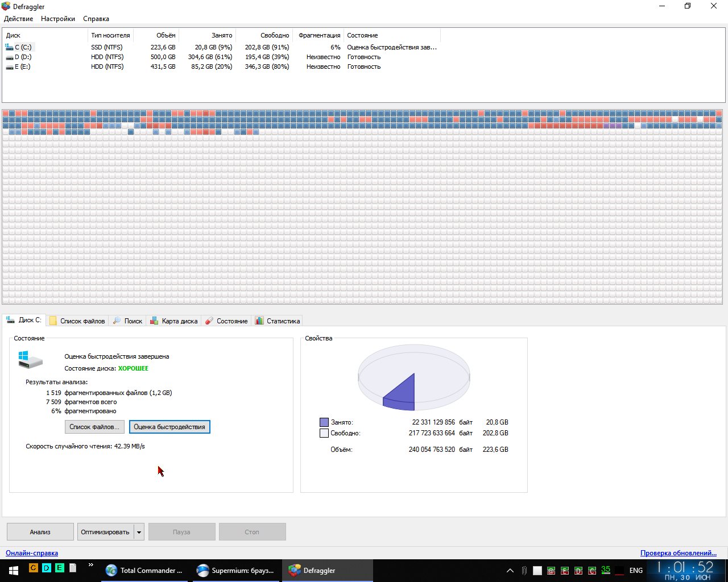Switch to Total Commander on the taskbar
728x582 pixels.
tap(145, 570)
